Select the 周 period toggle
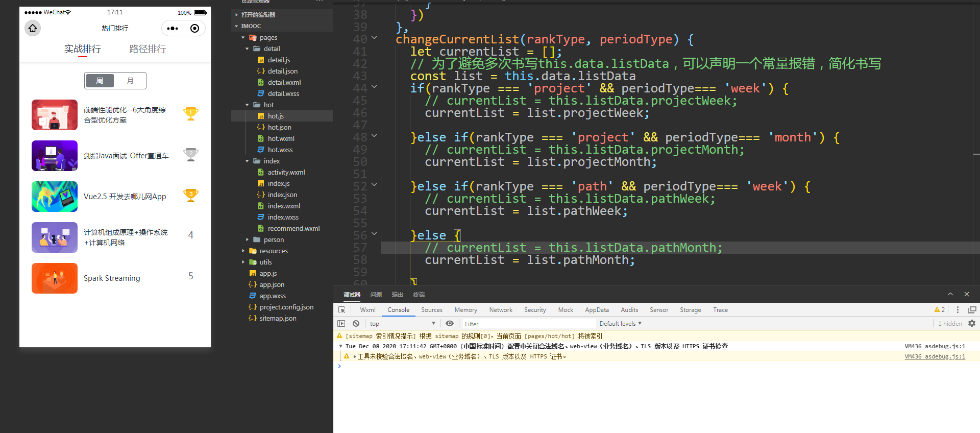This screenshot has height=433, width=980. pyautogui.click(x=100, y=81)
